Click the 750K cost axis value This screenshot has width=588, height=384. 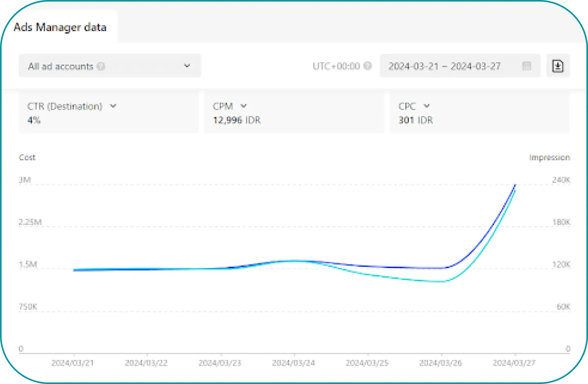pos(28,306)
